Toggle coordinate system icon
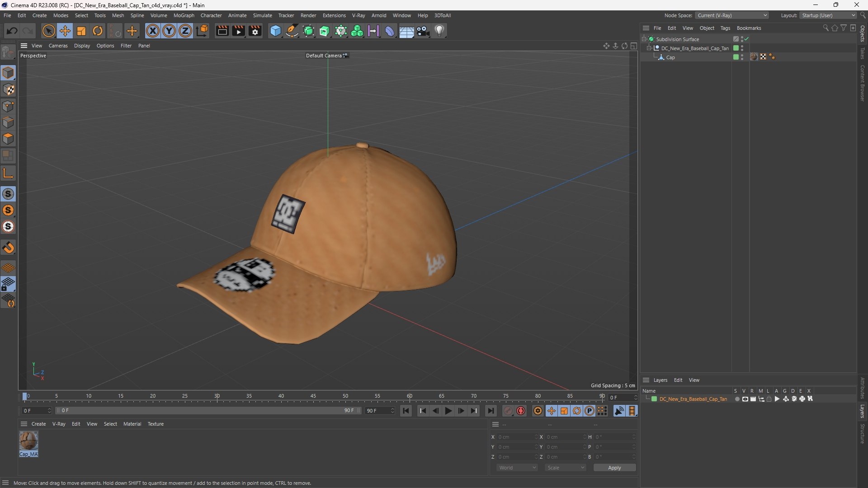Screen dimensions: 868x488 coord(203,31)
